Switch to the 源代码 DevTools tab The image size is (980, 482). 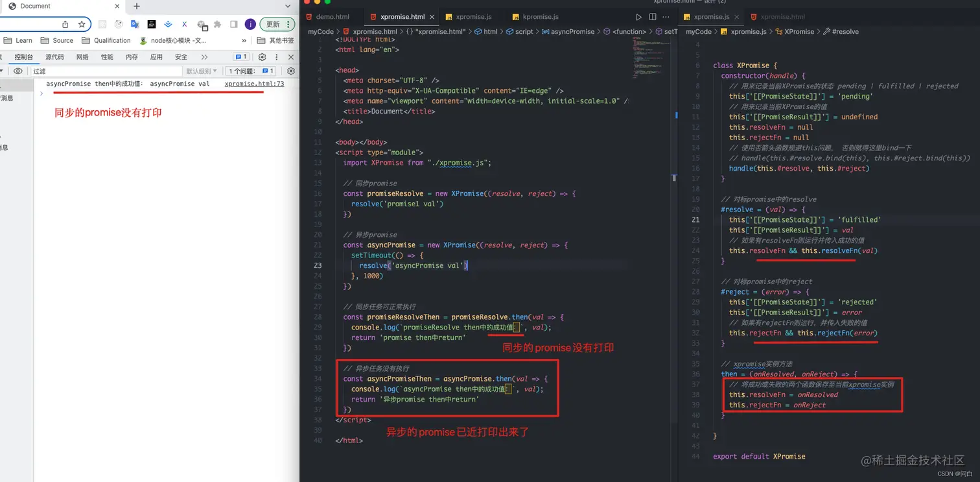tap(54, 57)
